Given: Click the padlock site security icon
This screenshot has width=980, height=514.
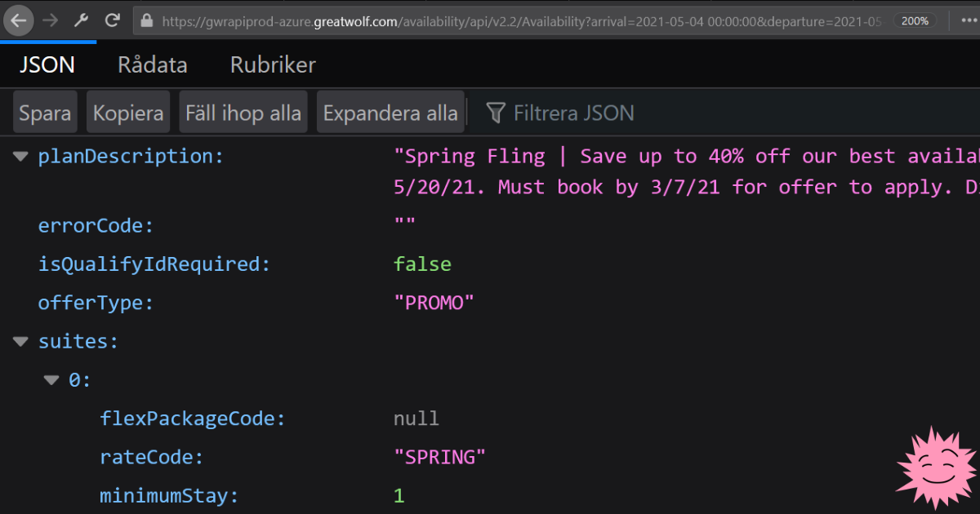Looking at the screenshot, I should (148, 21).
